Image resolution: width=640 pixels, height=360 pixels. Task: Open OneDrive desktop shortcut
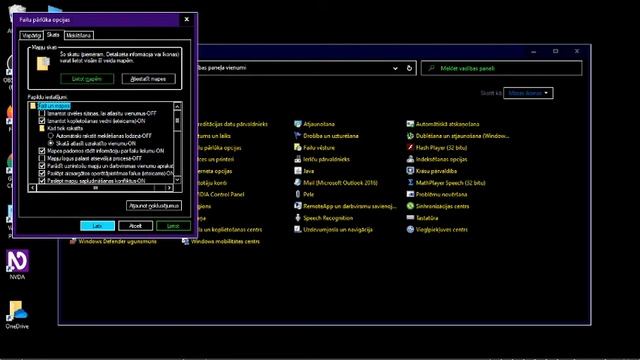(x=17, y=315)
